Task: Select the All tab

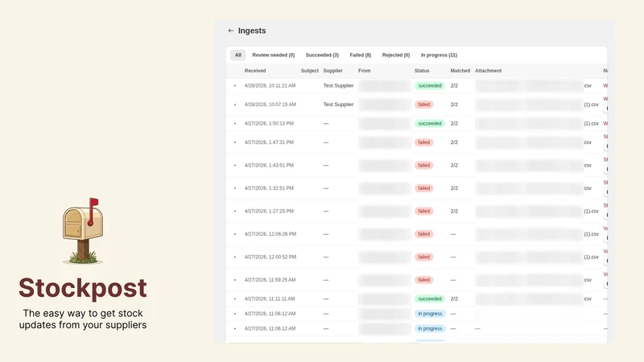Action: [x=237, y=55]
